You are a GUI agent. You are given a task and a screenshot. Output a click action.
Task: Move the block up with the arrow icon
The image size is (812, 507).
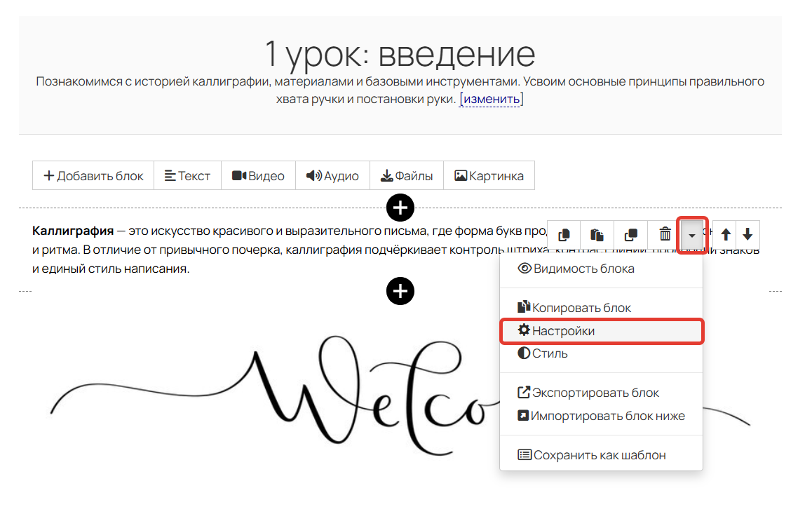click(725, 234)
